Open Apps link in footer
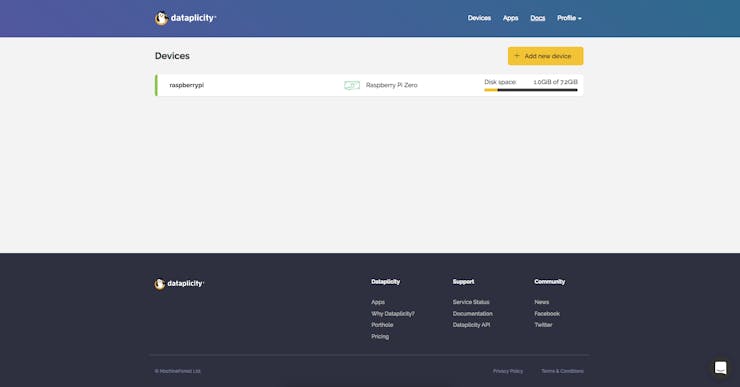740x387 pixels. click(x=378, y=302)
